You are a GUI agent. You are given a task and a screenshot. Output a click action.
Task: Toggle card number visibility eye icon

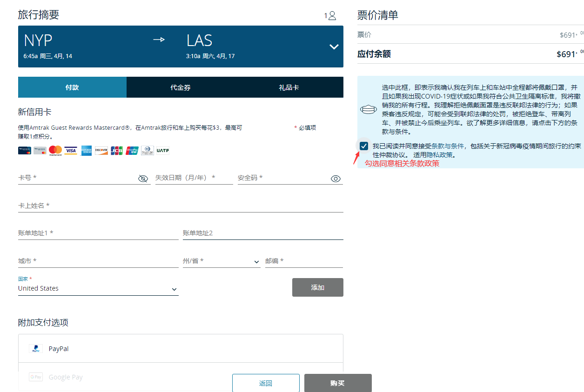143,179
